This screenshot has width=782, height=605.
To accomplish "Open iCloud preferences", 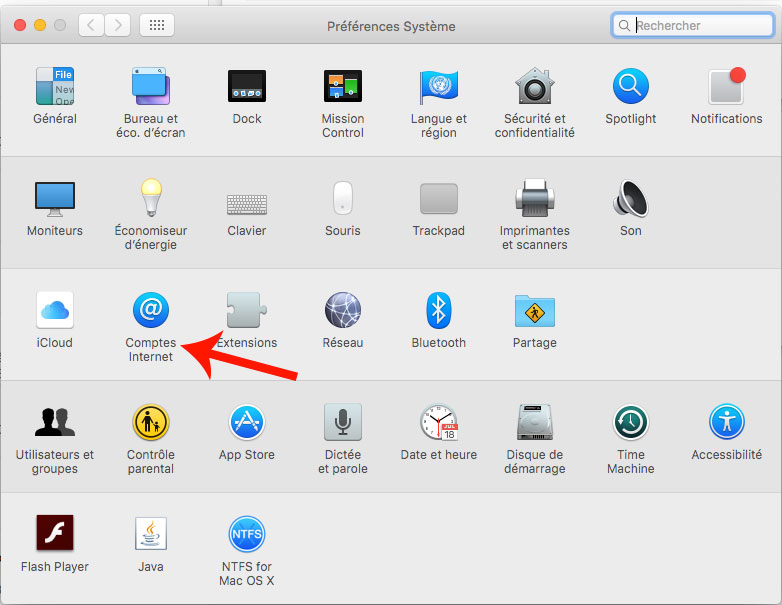I will pyautogui.click(x=55, y=311).
